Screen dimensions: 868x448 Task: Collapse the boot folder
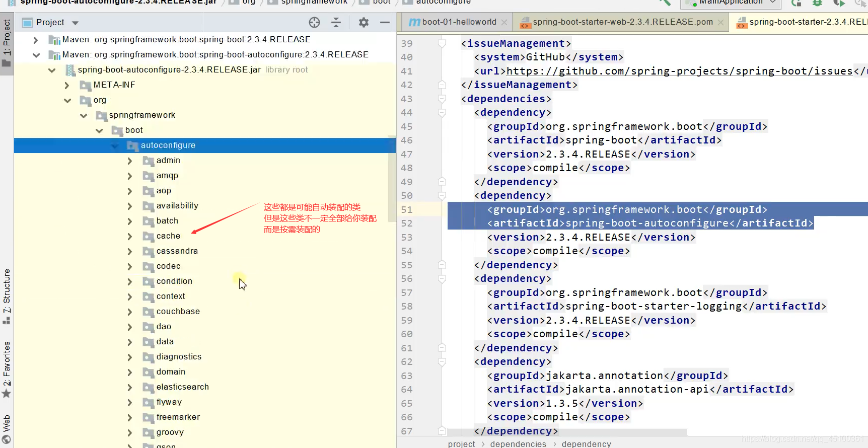99,130
